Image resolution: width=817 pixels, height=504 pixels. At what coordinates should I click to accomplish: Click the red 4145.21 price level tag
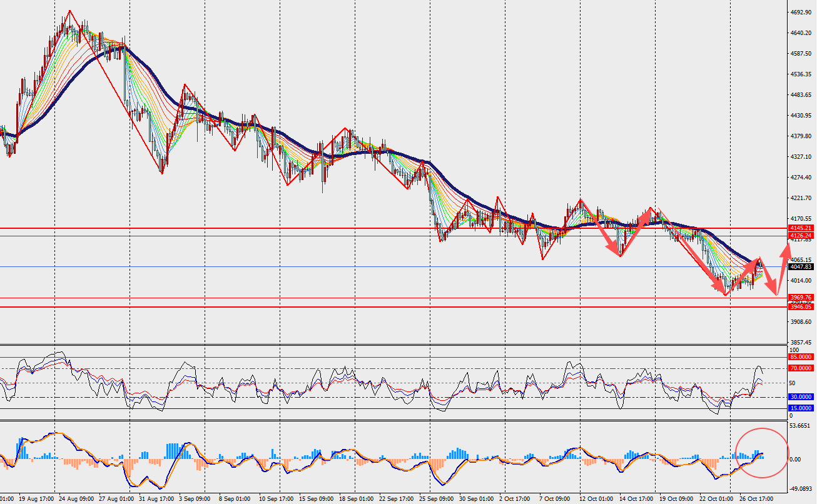click(801, 228)
